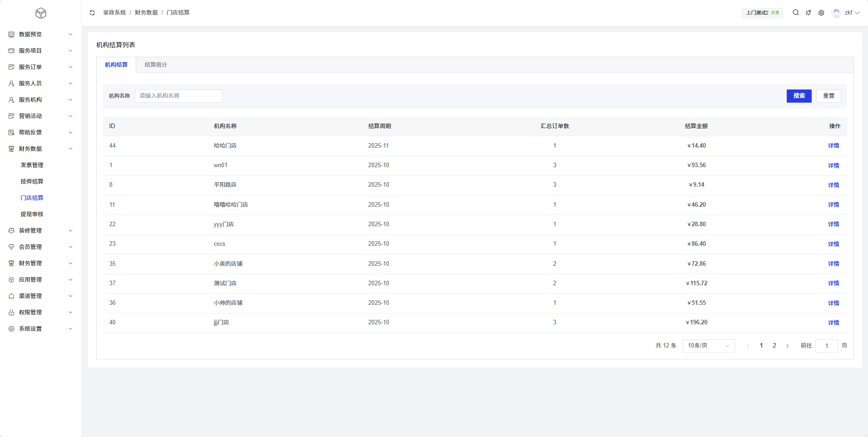868x437 pixels.
Task: Open 详情 for 嘻嘻哈哈门店
Action: click(833, 205)
